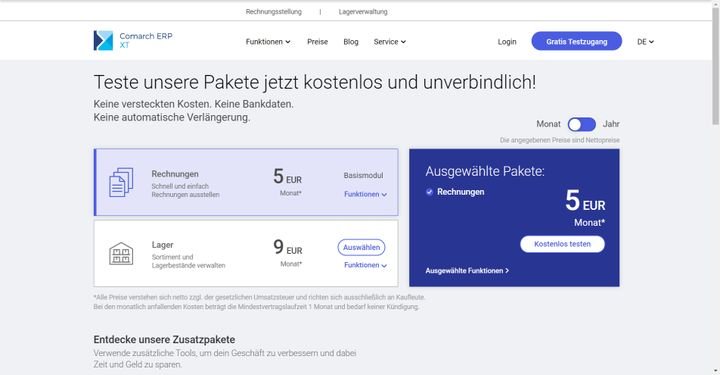Viewport: 720px width, 375px height.
Task: Click the Login link
Action: pos(507,42)
